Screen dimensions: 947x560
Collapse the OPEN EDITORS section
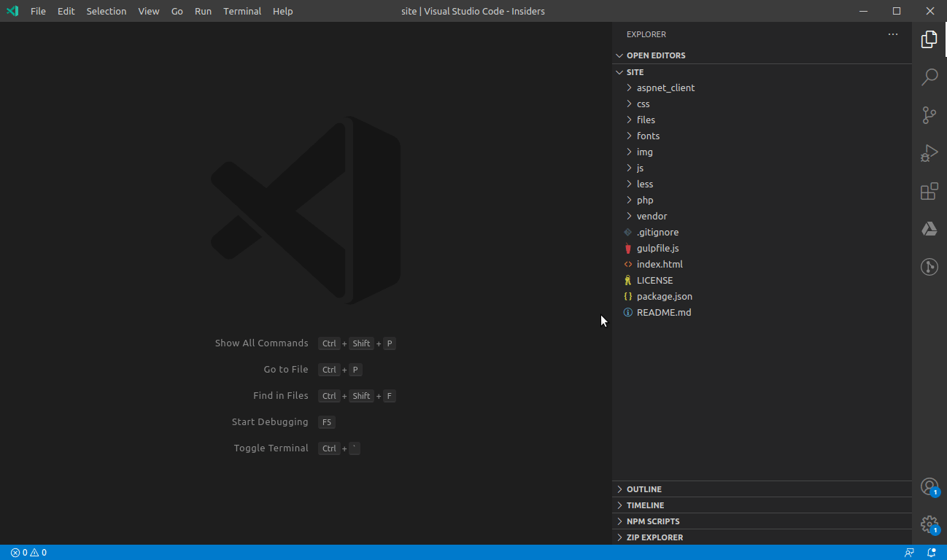point(655,55)
